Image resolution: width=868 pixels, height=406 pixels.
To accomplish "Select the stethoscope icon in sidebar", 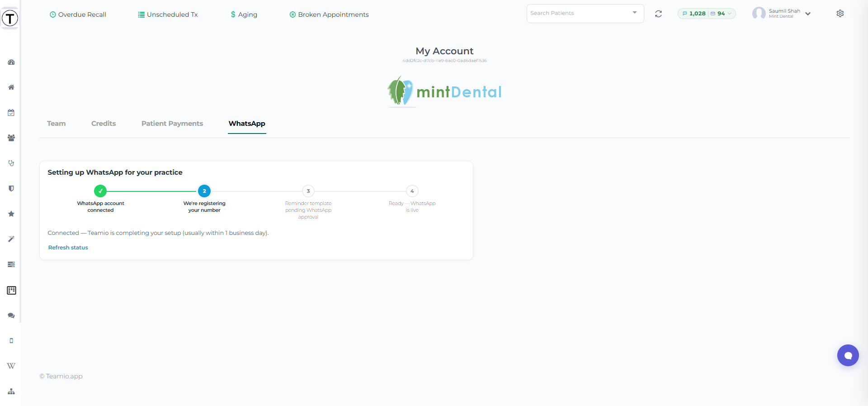I will pyautogui.click(x=11, y=163).
